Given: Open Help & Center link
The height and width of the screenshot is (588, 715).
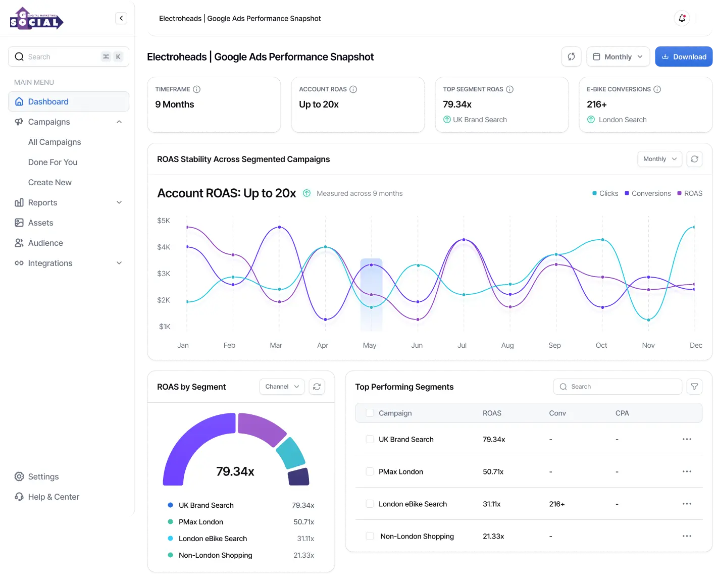Looking at the screenshot, I should [x=54, y=497].
